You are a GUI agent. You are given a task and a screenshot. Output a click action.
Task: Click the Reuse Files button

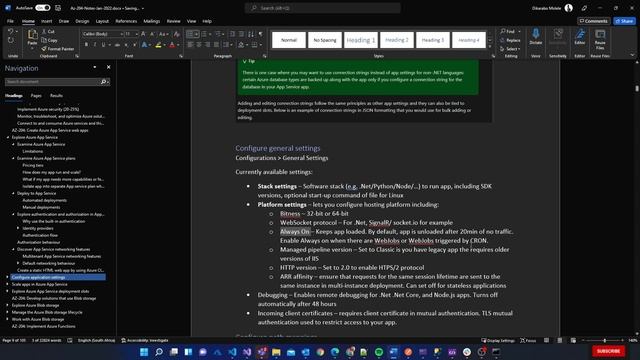[600, 38]
